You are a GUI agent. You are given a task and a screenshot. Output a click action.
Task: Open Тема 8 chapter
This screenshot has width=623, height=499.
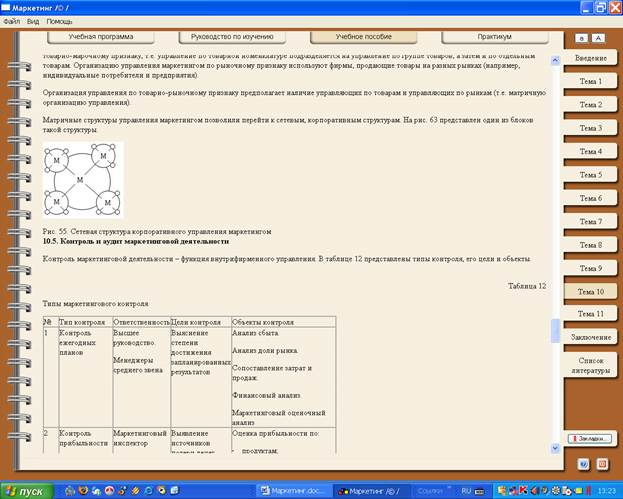point(591,245)
